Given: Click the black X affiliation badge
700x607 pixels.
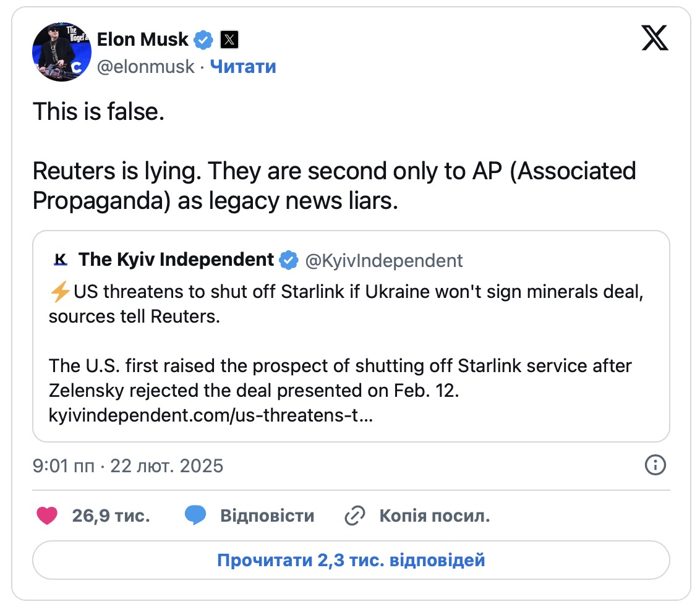Looking at the screenshot, I should pyautogui.click(x=229, y=40).
